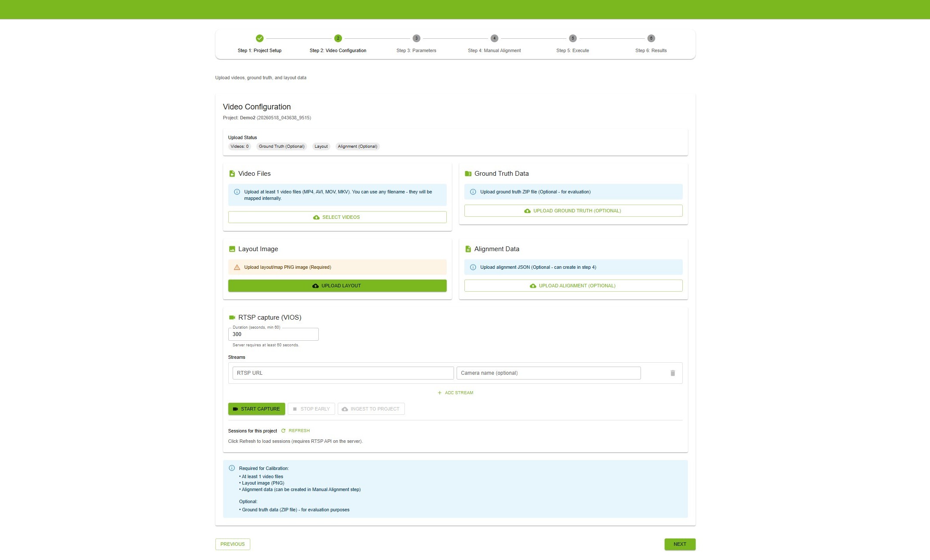Viewport: 930px width, 560px height.
Task: Click 'Click Refresh to load sessions' message
Action: pos(295,441)
